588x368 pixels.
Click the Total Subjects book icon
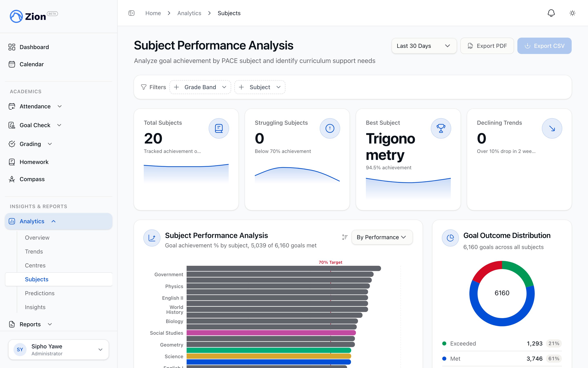pyautogui.click(x=219, y=128)
